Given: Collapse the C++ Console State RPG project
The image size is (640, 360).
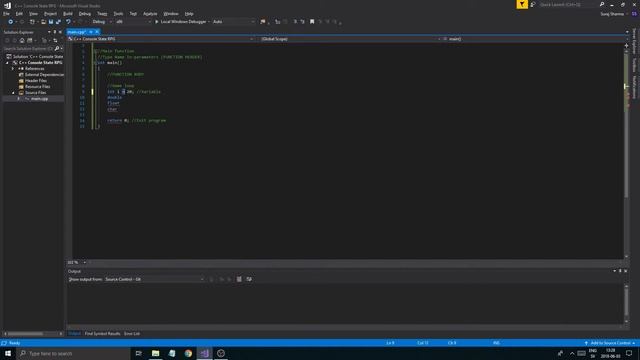Looking at the screenshot, I should (x=7, y=62).
